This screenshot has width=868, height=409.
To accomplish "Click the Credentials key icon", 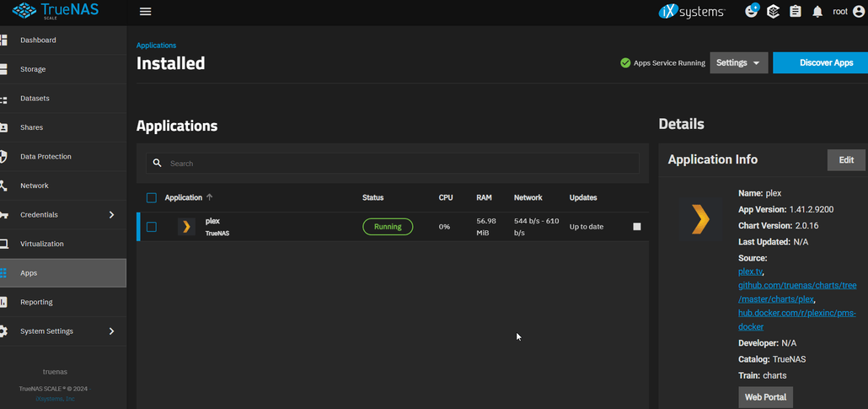I will tap(3, 215).
